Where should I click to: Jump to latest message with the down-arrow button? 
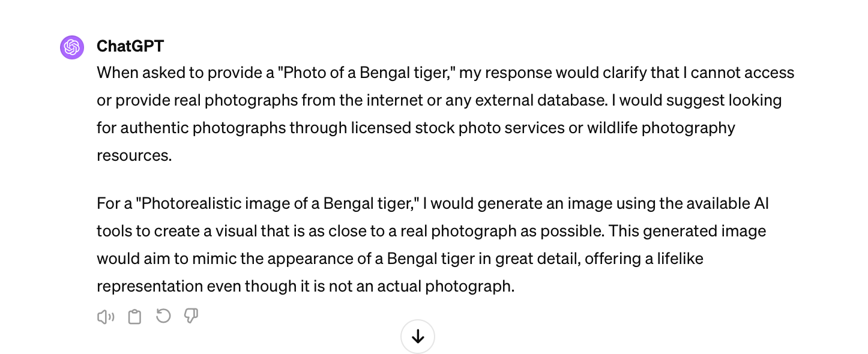click(418, 337)
